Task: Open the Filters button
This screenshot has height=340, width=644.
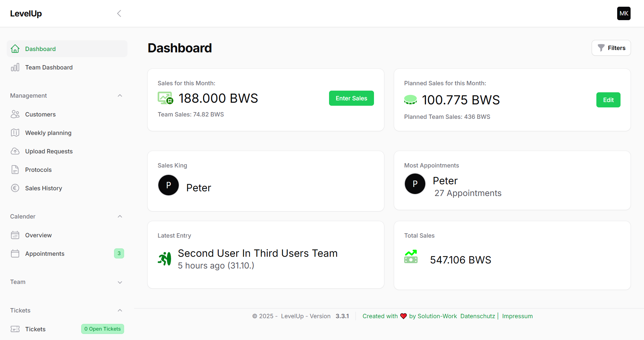Action: (x=611, y=48)
